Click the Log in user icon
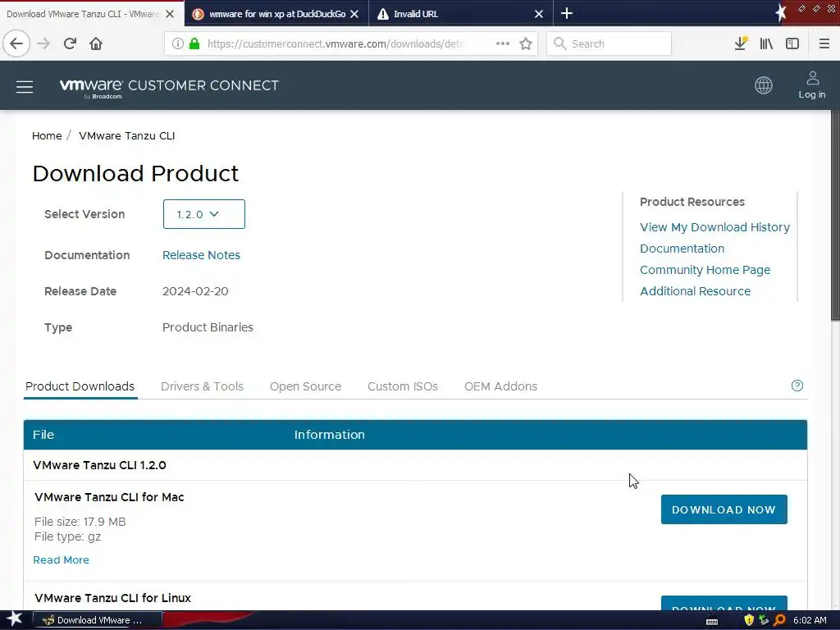The width and height of the screenshot is (840, 630). pyautogui.click(x=812, y=85)
